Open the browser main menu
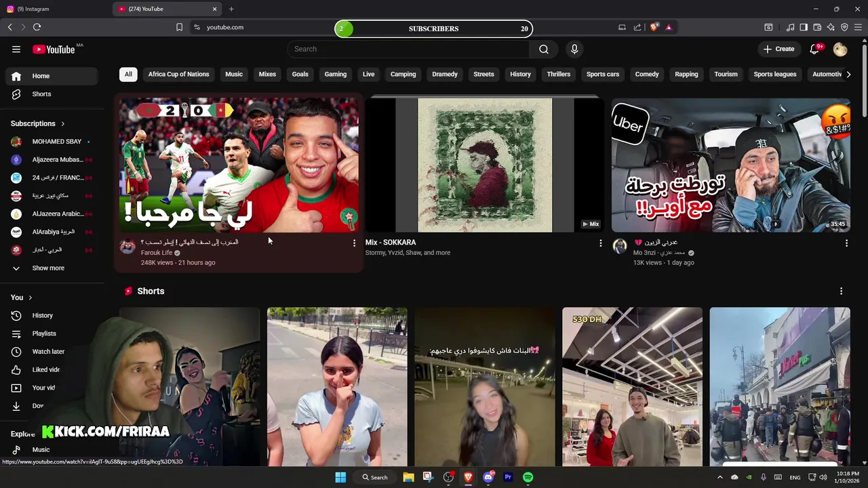 [x=858, y=27]
